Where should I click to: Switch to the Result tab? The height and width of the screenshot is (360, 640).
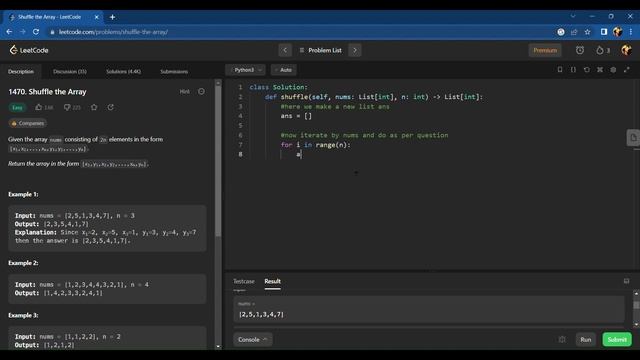tap(272, 281)
